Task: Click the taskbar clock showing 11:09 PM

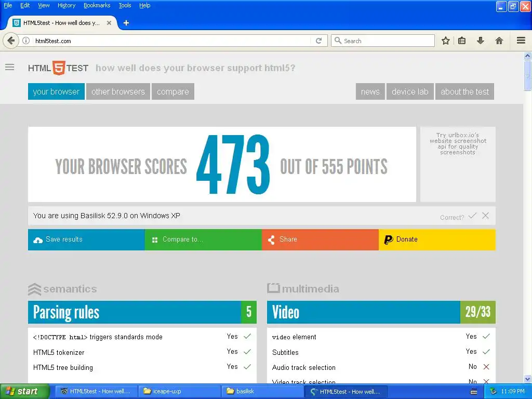Action: pyautogui.click(x=513, y=392)
